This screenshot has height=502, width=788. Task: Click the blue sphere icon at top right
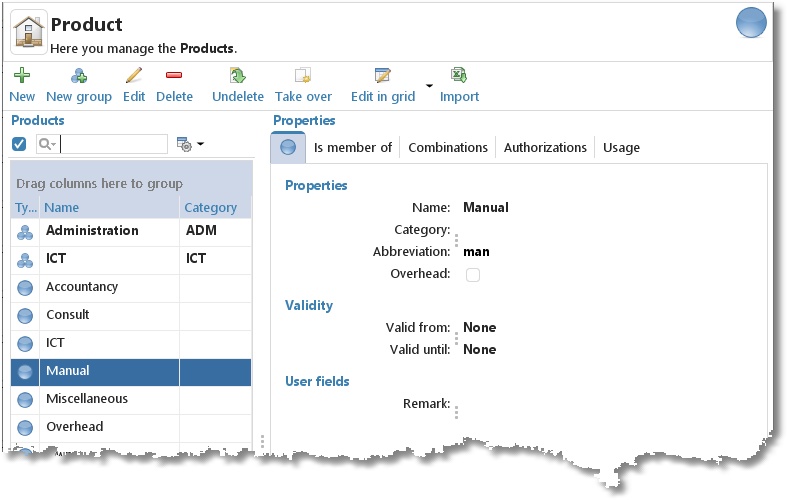point(751,23)
